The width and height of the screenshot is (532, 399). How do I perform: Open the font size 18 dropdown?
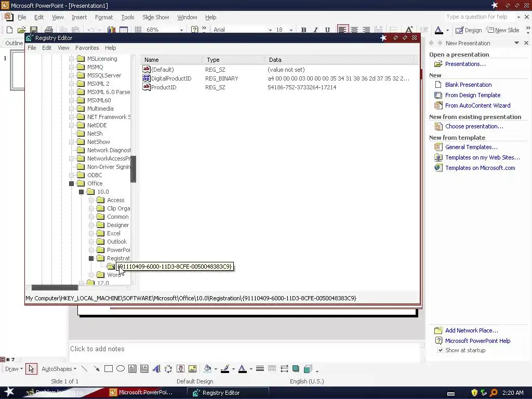coord(291,30)
